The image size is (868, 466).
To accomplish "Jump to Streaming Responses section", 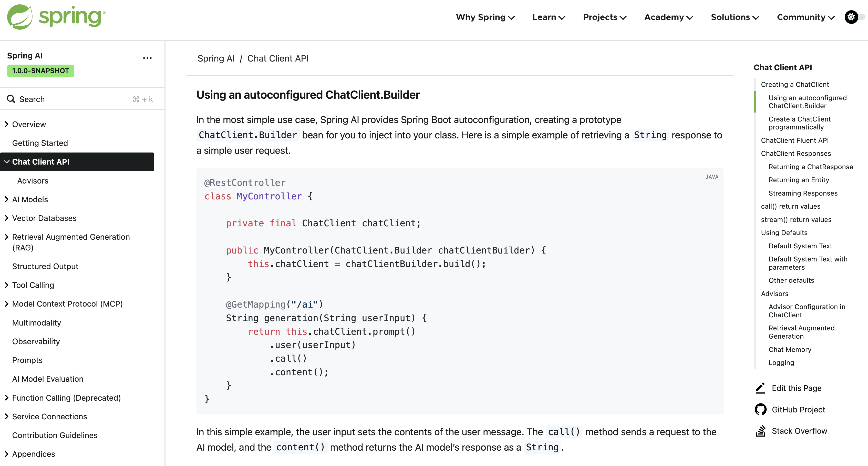I will pyautogui.click(x=803, y=193).
